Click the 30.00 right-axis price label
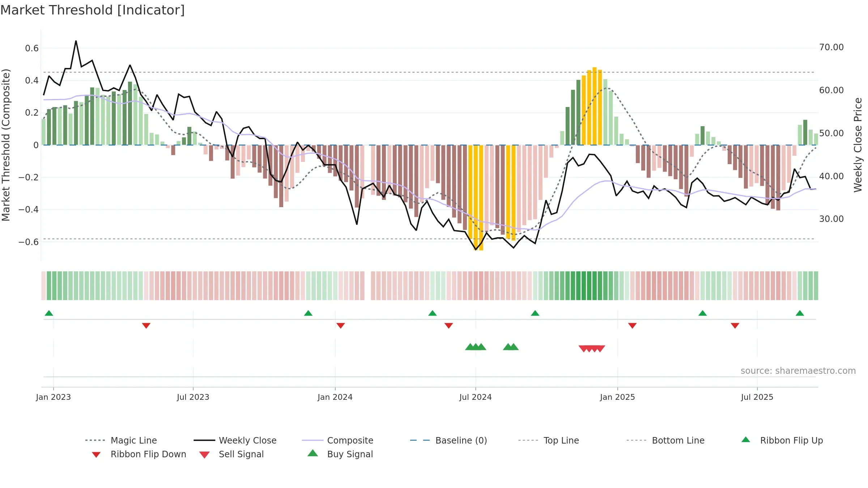 831,219
